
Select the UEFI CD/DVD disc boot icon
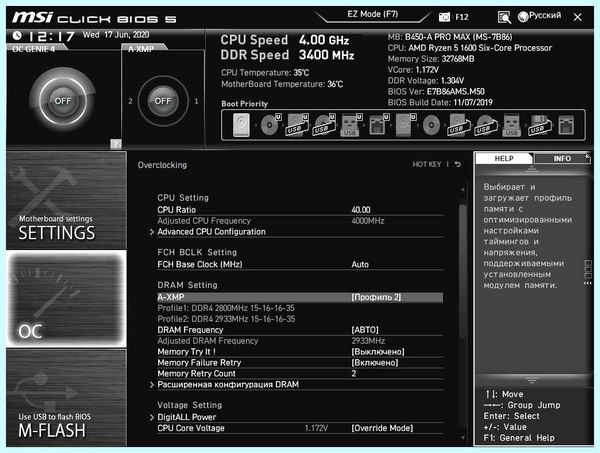point(271,125)
